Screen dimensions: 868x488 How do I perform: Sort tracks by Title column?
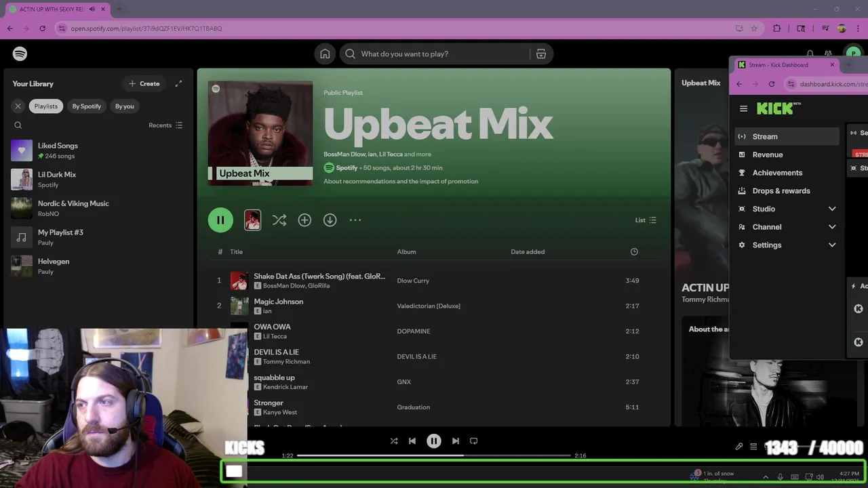[236, 251]
